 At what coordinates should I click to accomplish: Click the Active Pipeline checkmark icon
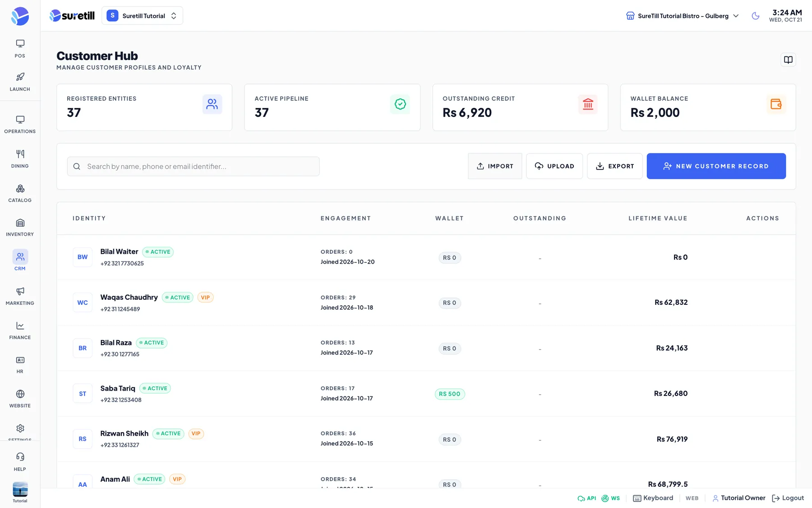point(400,104)
